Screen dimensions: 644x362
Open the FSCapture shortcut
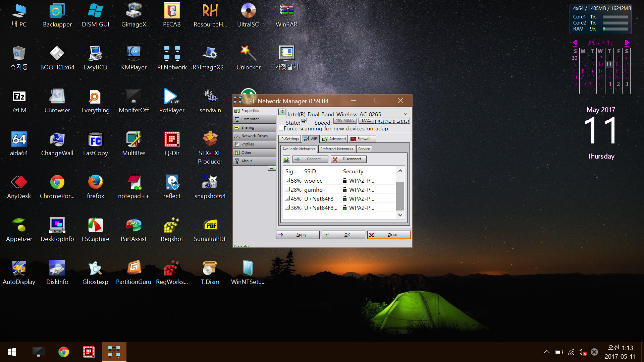click(x=95, y=230)
